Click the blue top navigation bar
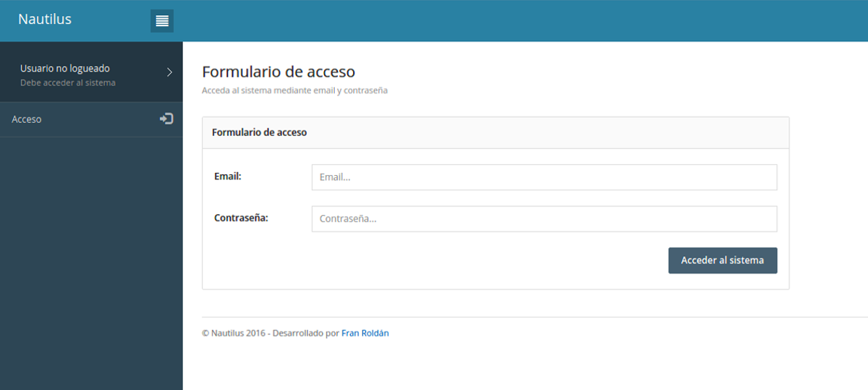This screenshot has width=868, height=390. (506, 20)
